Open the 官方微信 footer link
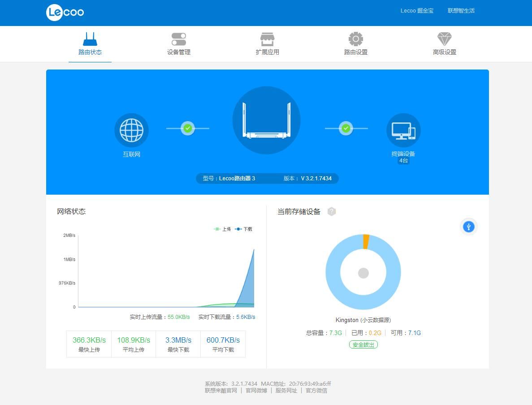 [316, 391]
